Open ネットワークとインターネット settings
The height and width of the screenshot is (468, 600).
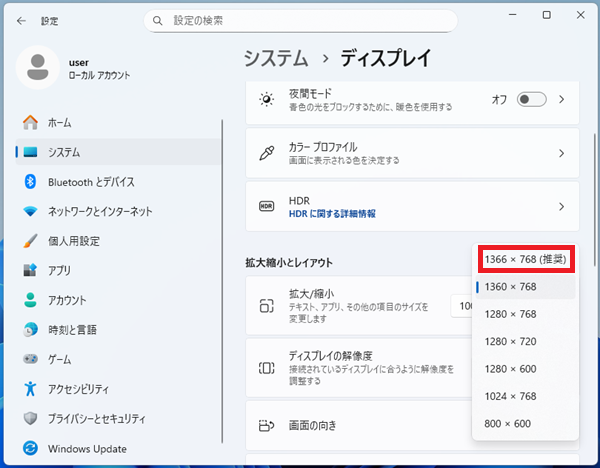point(100,211)
